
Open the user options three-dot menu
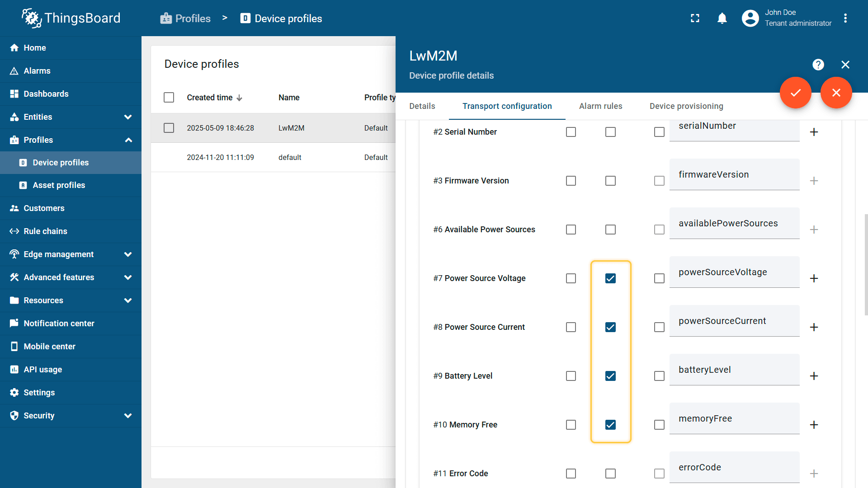pyautogui.click(x=845, y=18)
